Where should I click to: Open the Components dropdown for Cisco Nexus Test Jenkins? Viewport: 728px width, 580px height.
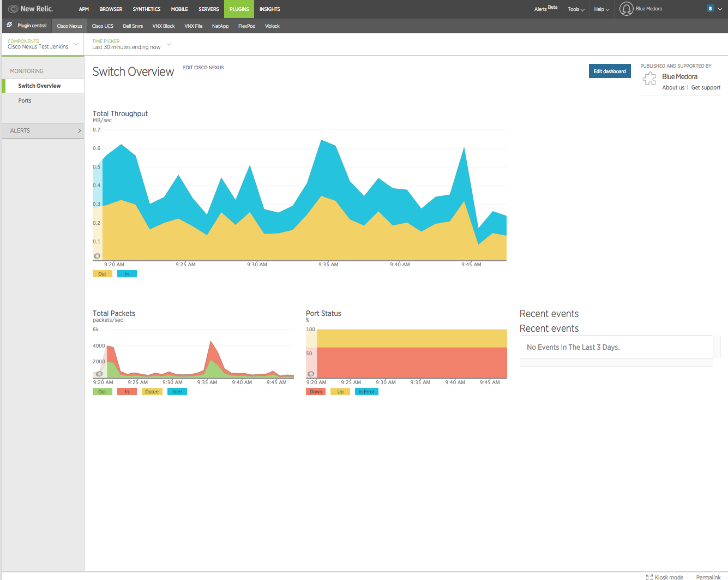click(x=43, y=44)
